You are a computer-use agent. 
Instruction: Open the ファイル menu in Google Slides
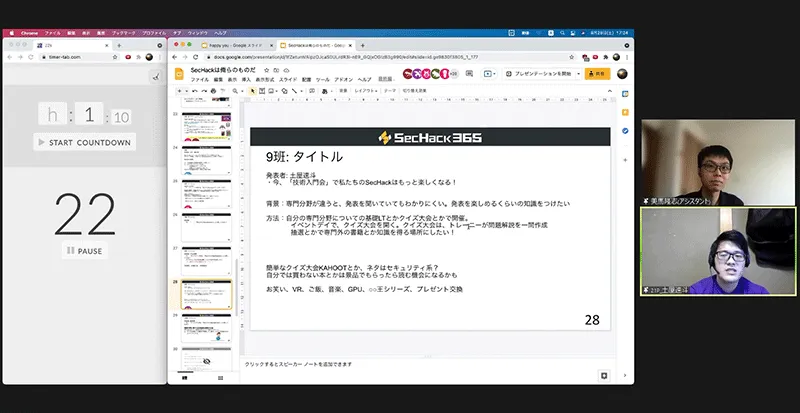199,80
